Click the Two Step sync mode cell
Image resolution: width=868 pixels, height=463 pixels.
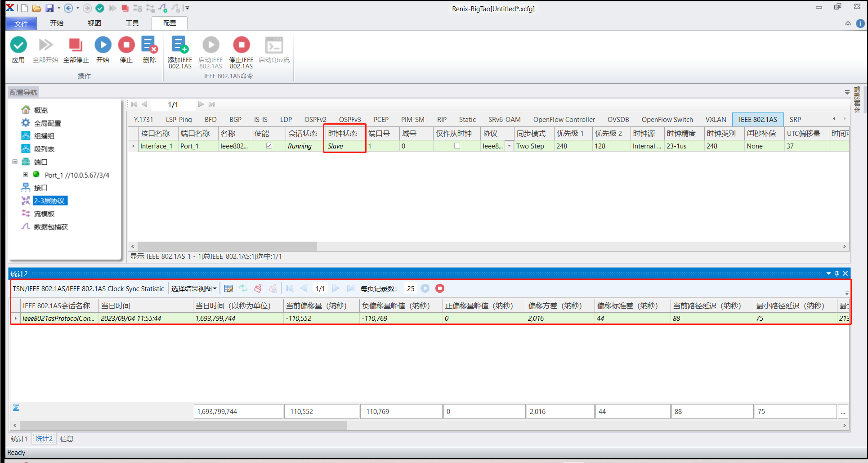click(x=533, y=146)
